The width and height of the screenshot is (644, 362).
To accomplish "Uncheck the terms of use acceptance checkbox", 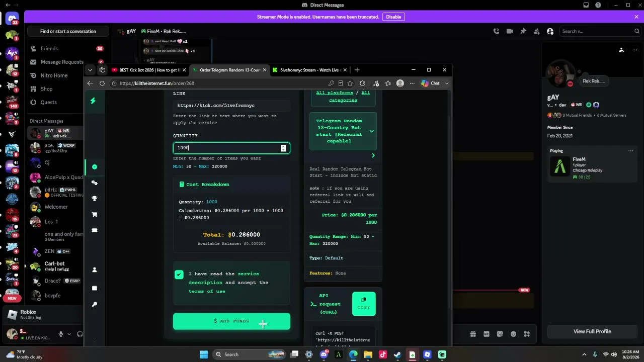I will [179, 274].
